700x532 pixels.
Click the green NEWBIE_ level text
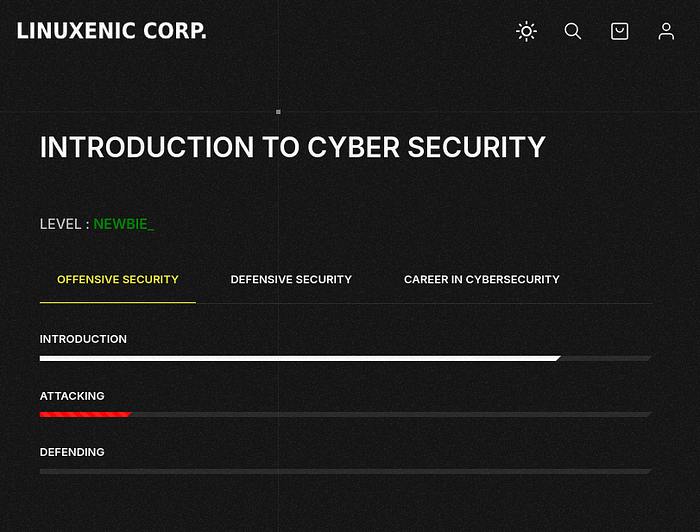(x=124, y=224)
